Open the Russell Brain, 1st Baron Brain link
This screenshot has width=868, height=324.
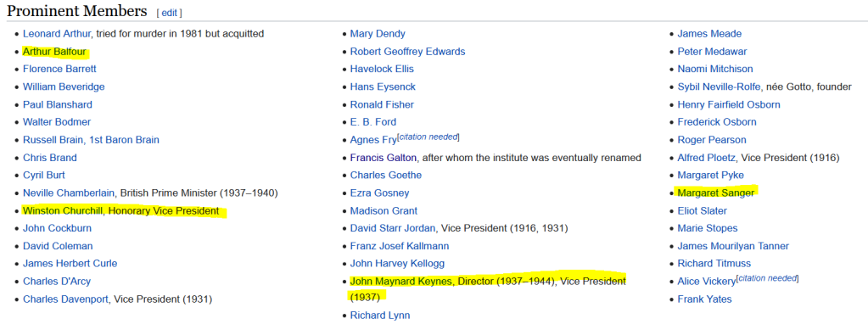coord(91,140)
